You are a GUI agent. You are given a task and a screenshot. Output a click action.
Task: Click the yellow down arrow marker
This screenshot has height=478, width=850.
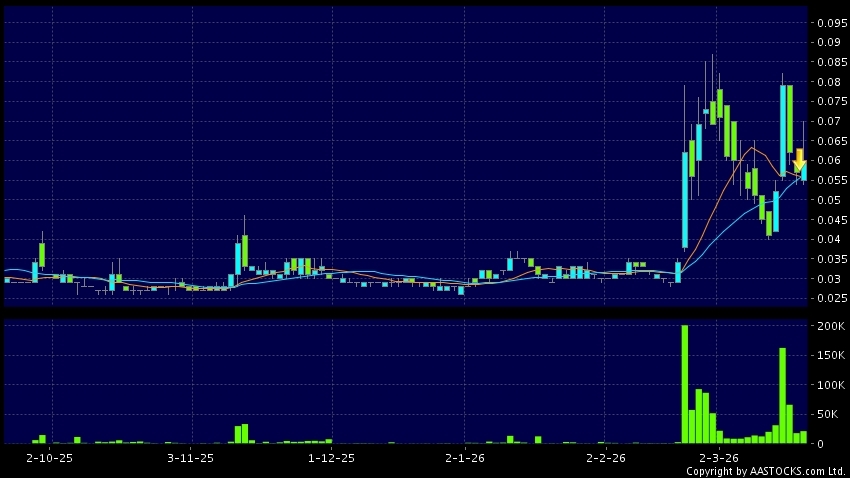(799, 159)
